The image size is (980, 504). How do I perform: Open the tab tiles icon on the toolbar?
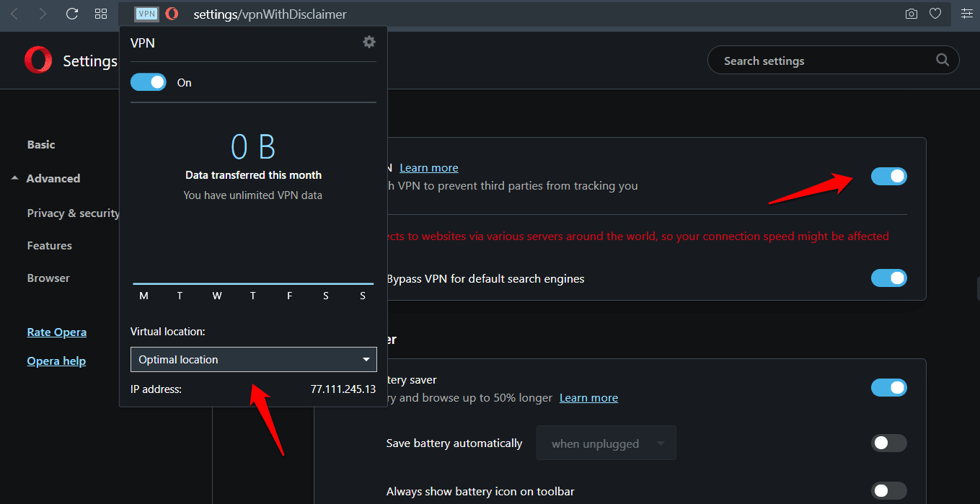pyautogui.click(x=100, y=13)
